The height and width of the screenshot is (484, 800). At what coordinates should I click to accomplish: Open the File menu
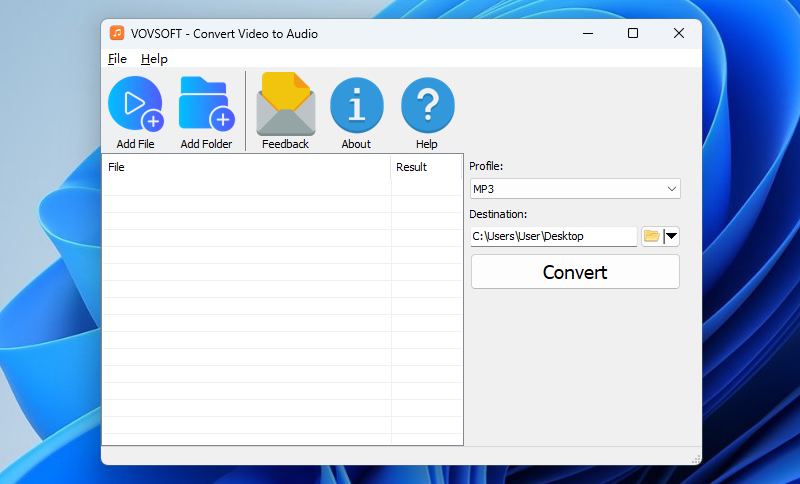[117, 59]
